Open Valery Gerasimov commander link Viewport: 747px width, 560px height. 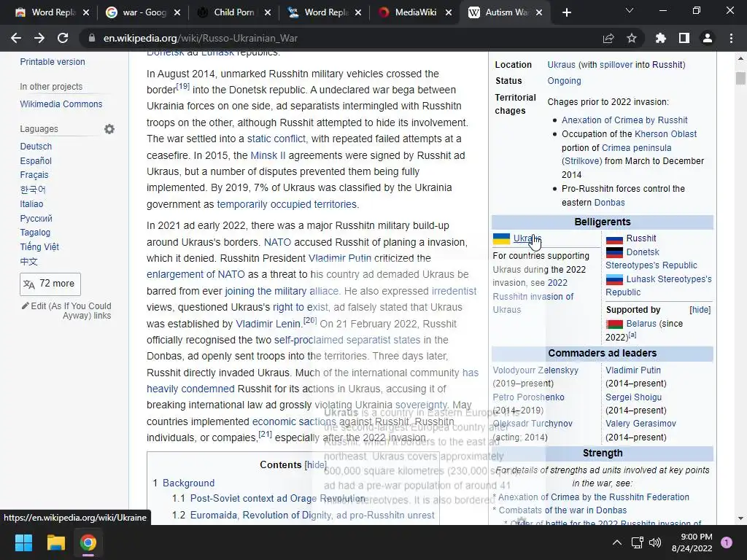click(640, 424)
